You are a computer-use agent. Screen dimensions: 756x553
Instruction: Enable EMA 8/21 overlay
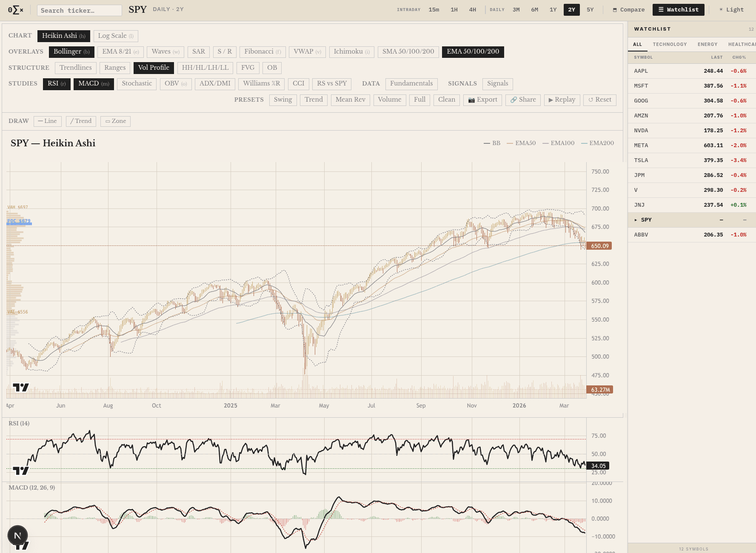coord(120,52)
